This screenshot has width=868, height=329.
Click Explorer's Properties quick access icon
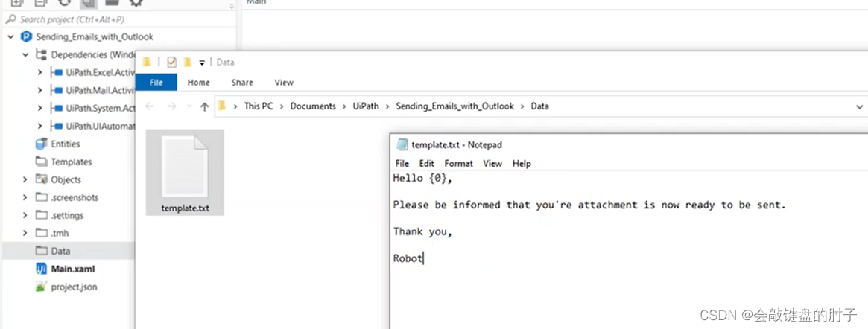[171, 62]
